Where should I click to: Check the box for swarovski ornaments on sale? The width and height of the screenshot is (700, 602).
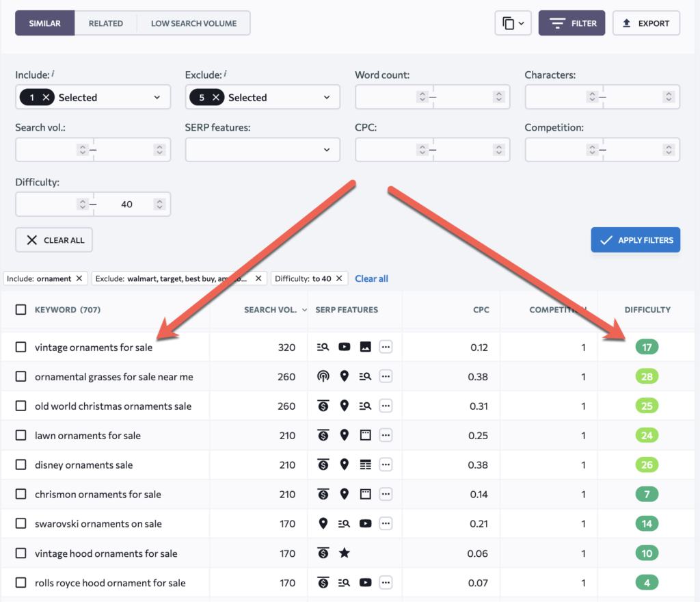click(21, 524)
